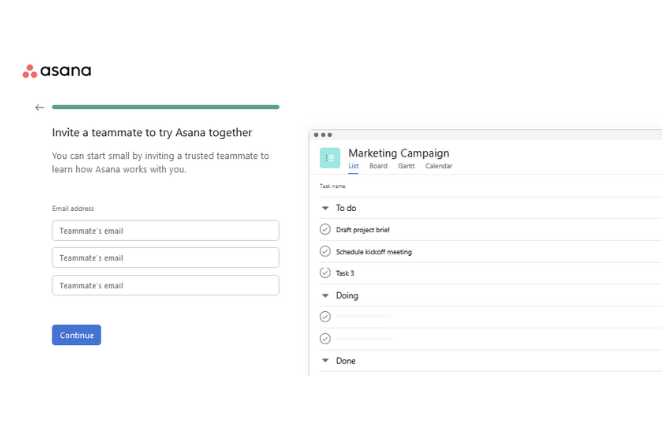This screenshot has height=428, width=668.
Task: Check the first placeholder task under Doing
Action: 325,317
